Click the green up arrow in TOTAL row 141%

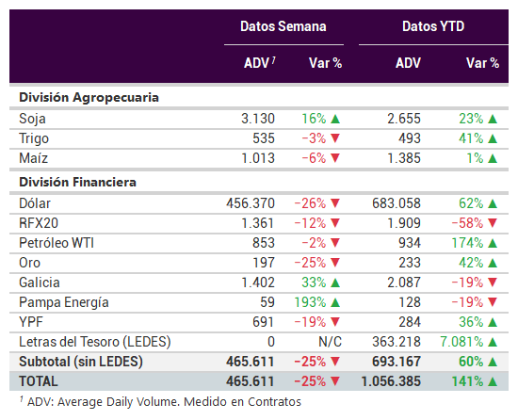click(x=493, y=381)
